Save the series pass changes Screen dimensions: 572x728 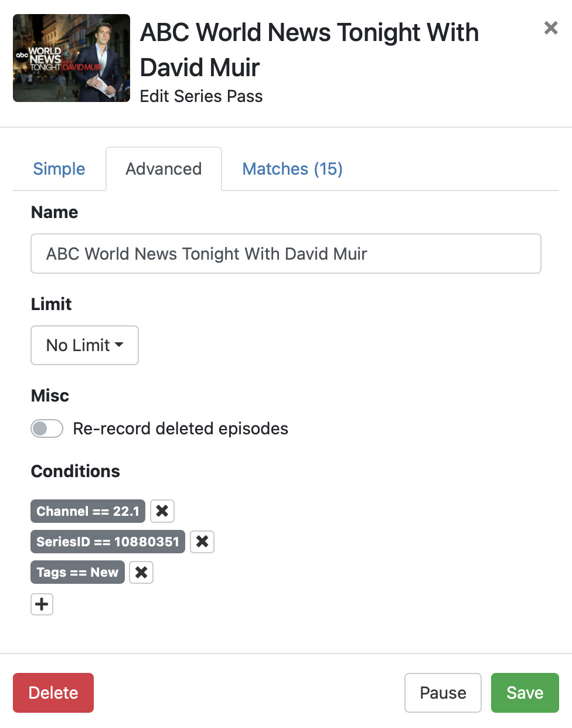525,693
